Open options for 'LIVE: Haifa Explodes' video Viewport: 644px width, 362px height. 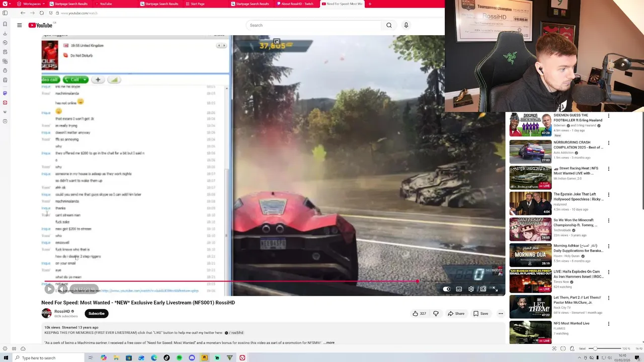pyautogui.click(x=608, y=273)
